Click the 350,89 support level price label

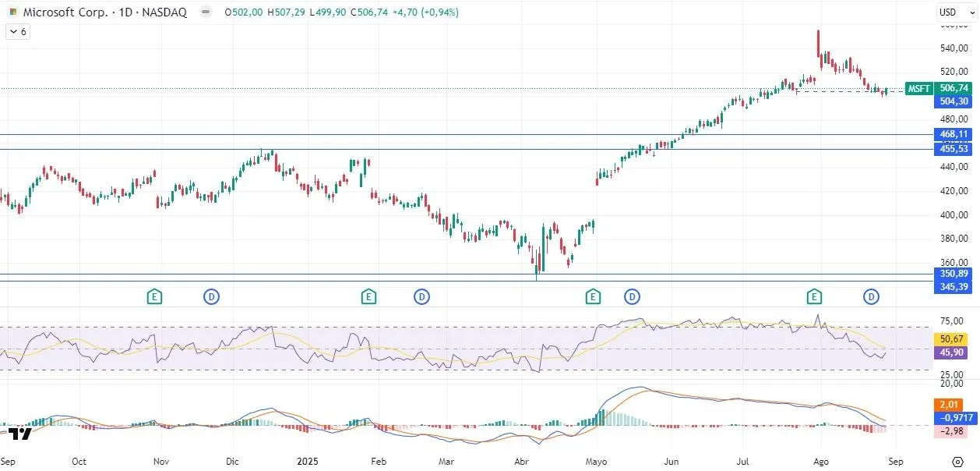[x=953, y=274]
